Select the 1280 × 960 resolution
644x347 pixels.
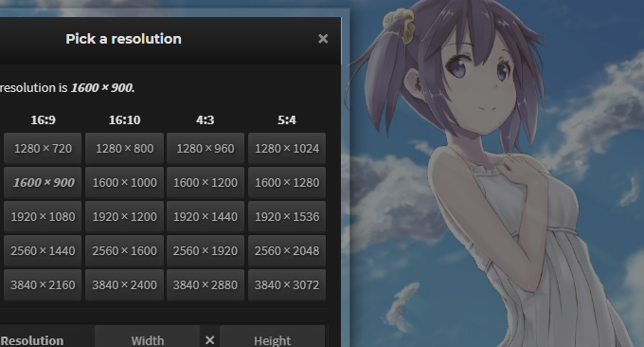[x=206, y=149]
